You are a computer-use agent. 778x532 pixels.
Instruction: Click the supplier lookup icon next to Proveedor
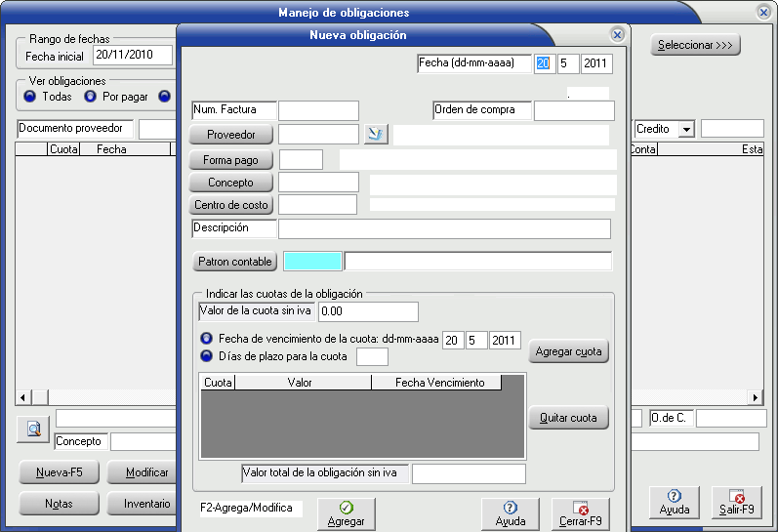point(376,134)
